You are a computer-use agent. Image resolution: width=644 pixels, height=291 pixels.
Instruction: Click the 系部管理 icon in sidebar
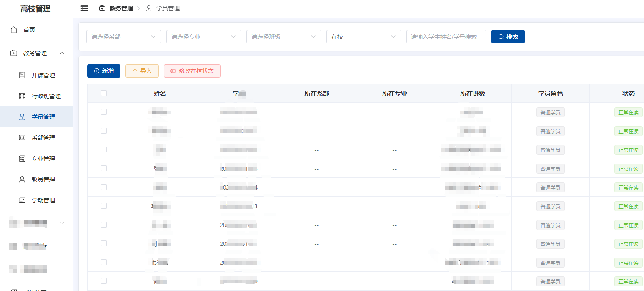point(22,138)
